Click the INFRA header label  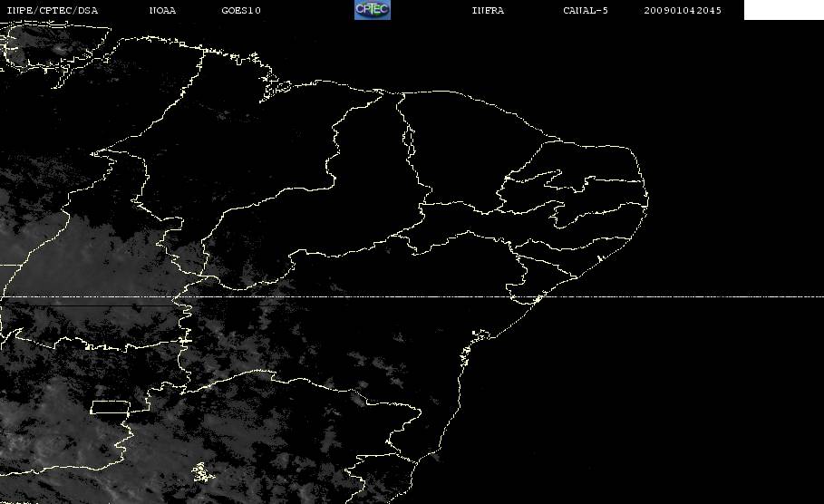click(x=488, y=10)
